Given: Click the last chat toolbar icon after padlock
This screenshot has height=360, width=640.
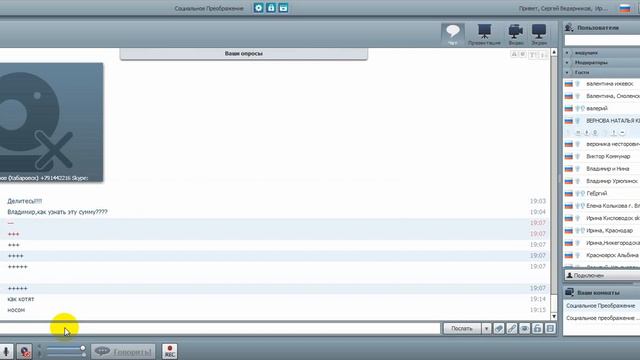Looking at the screenshot, I should [x=550, y=329].
